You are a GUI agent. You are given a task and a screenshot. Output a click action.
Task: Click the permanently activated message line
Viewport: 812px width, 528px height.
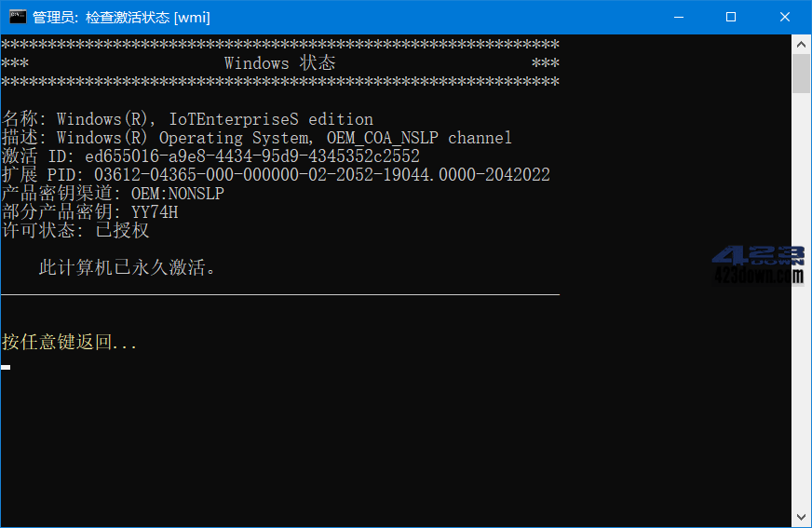(x=127, y=267)
